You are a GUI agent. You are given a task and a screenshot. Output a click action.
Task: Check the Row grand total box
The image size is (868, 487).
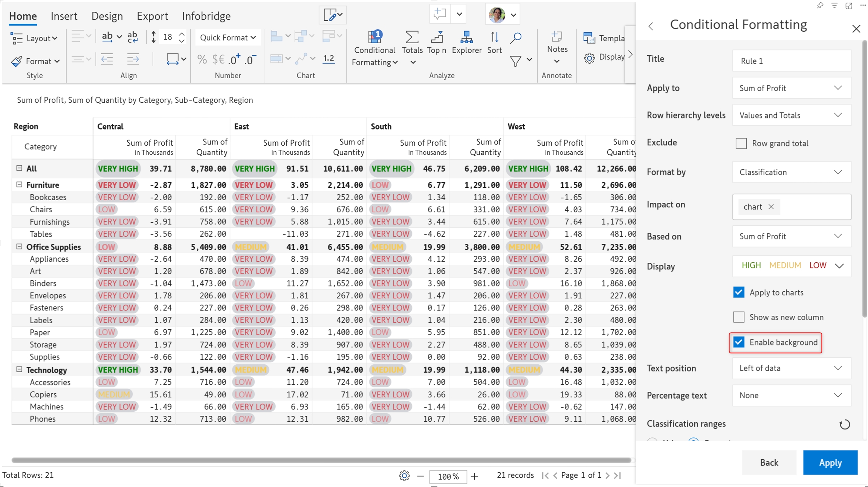[741, 143]
